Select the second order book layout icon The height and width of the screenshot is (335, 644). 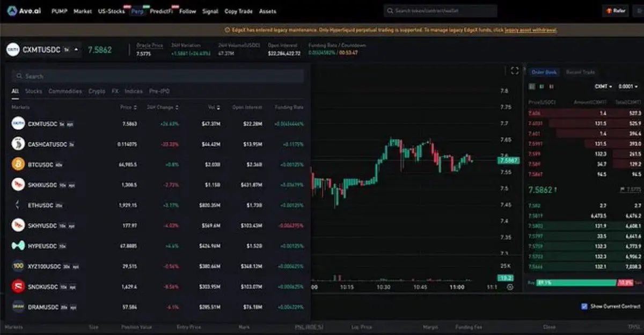point(541,86)
